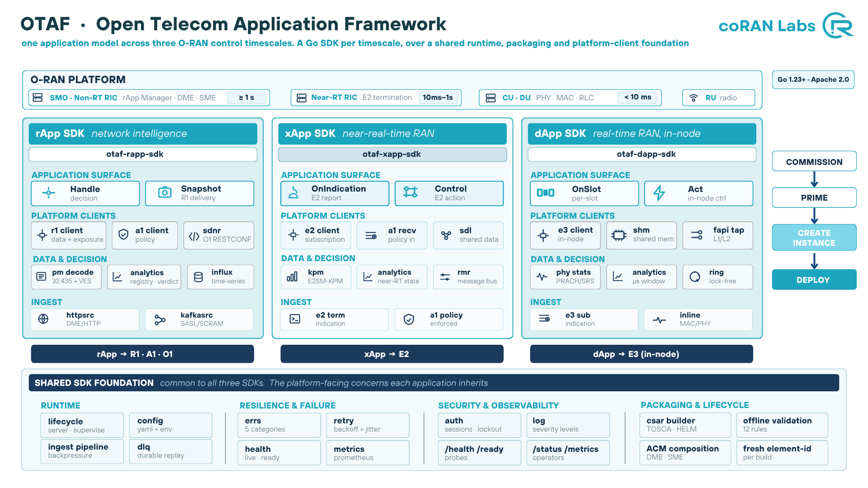Click the Act lightning bolt icon
The height and width of the screenshot is (488, 868).
[x=659, y=193]
